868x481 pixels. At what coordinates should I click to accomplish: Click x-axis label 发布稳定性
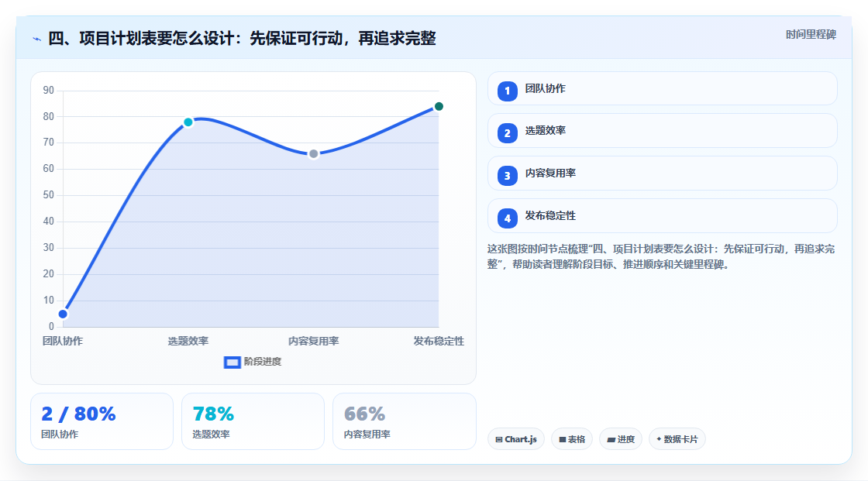click(x=439, y=341)
